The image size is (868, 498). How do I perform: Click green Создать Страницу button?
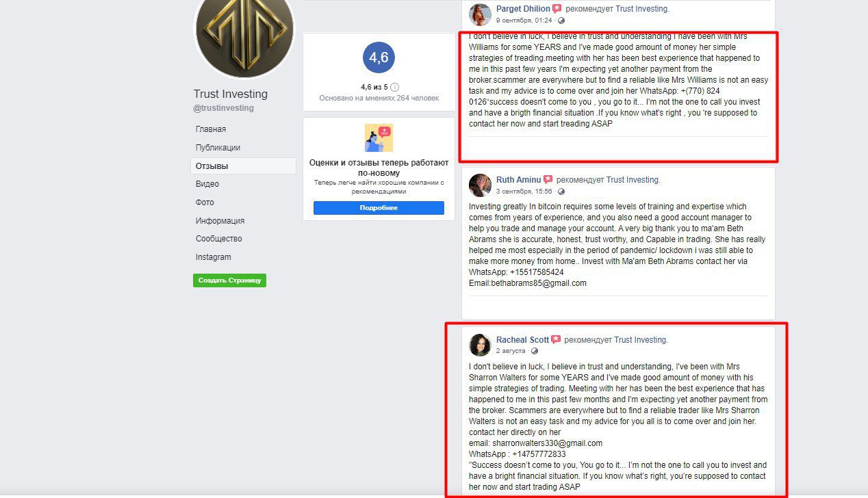pos(229,280)
